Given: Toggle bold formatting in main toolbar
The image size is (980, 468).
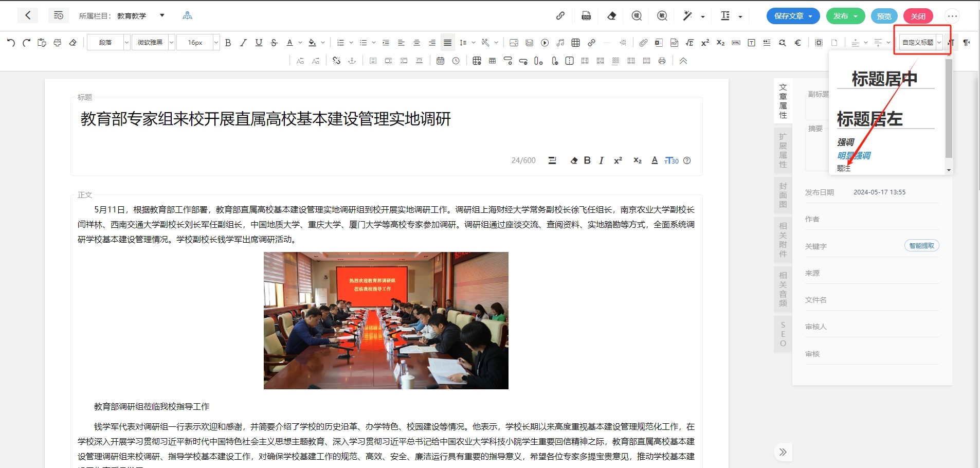Looking at the screenshot, I should point(228,43).
